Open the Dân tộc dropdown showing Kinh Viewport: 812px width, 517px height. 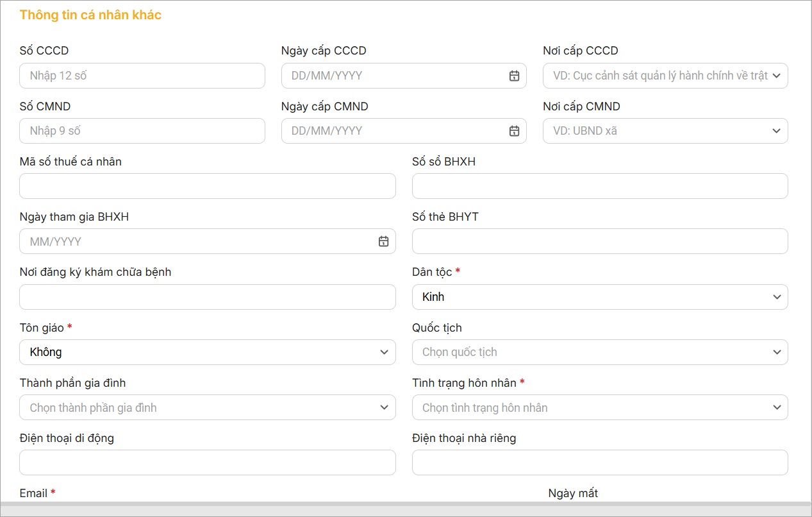599,297
